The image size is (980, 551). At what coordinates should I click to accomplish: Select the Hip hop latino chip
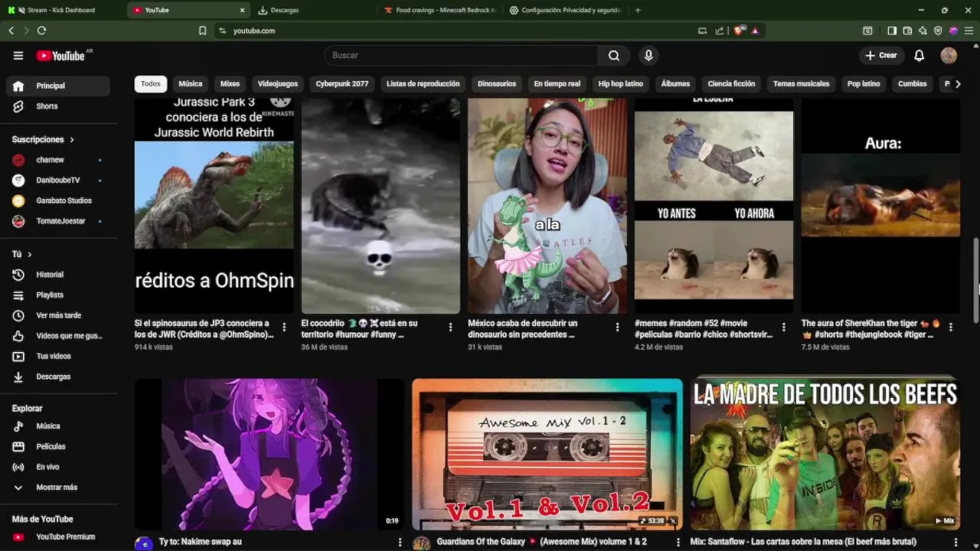coord(621,84)
